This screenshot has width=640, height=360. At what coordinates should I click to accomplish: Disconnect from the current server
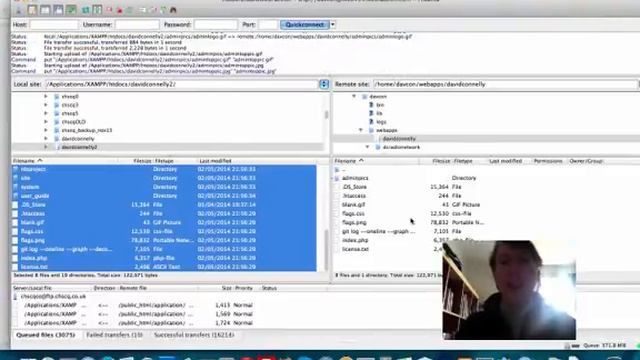point(120,10)
